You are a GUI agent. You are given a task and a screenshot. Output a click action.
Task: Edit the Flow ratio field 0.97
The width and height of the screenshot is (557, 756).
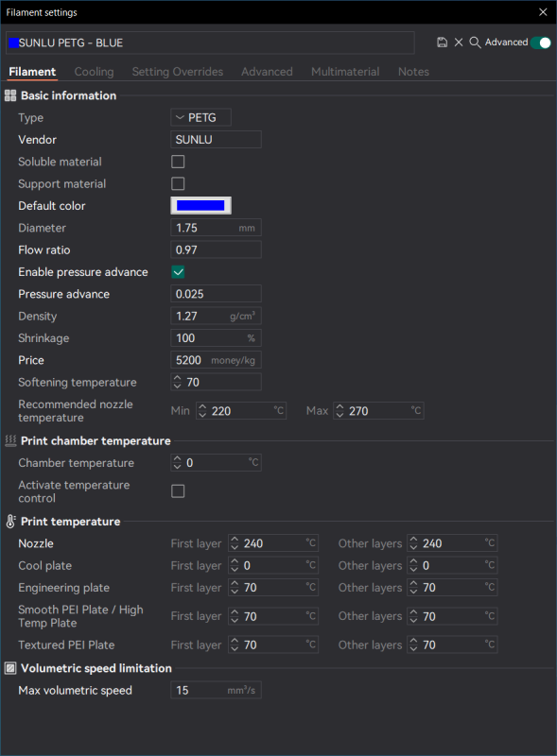pos(216,250)
